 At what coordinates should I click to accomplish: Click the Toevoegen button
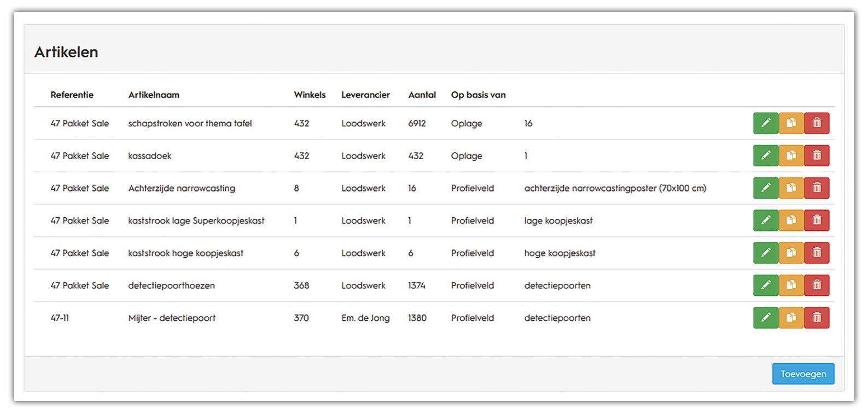(x=803, y=374)
